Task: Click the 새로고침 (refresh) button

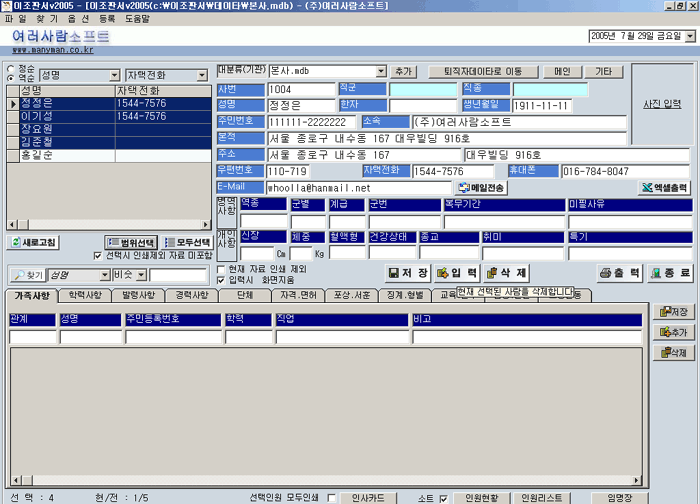Action: [33, 243]
